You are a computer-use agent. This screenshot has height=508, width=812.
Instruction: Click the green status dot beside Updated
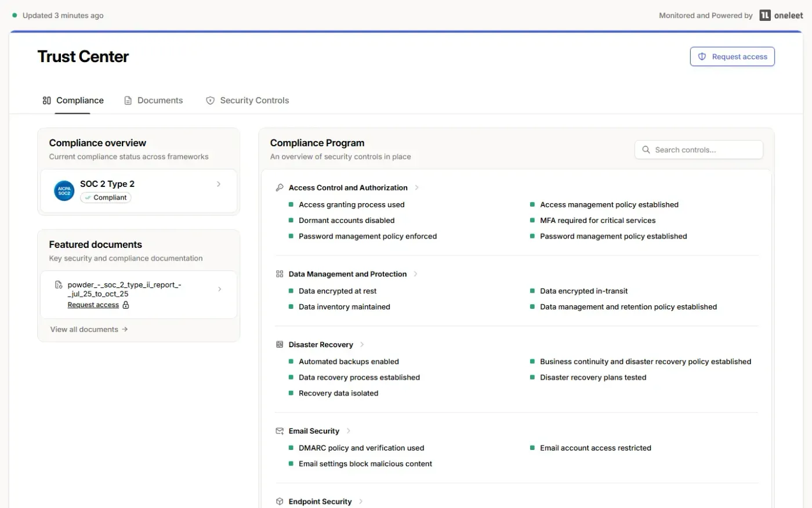click(14, 16)
